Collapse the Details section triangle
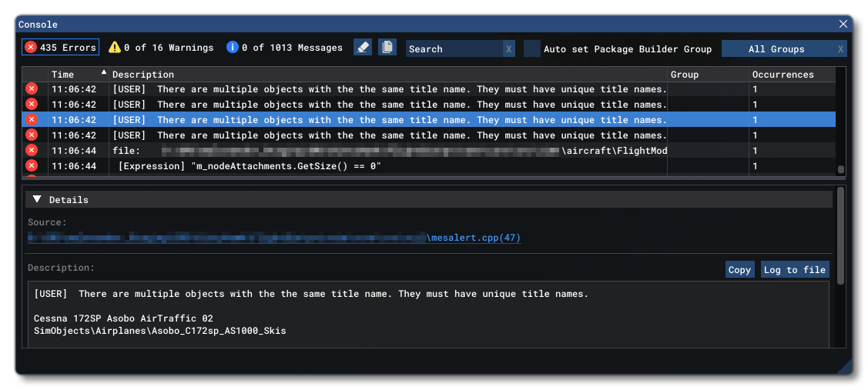The width and height of the screenshot is (868, 390). (x=37, y=199)
